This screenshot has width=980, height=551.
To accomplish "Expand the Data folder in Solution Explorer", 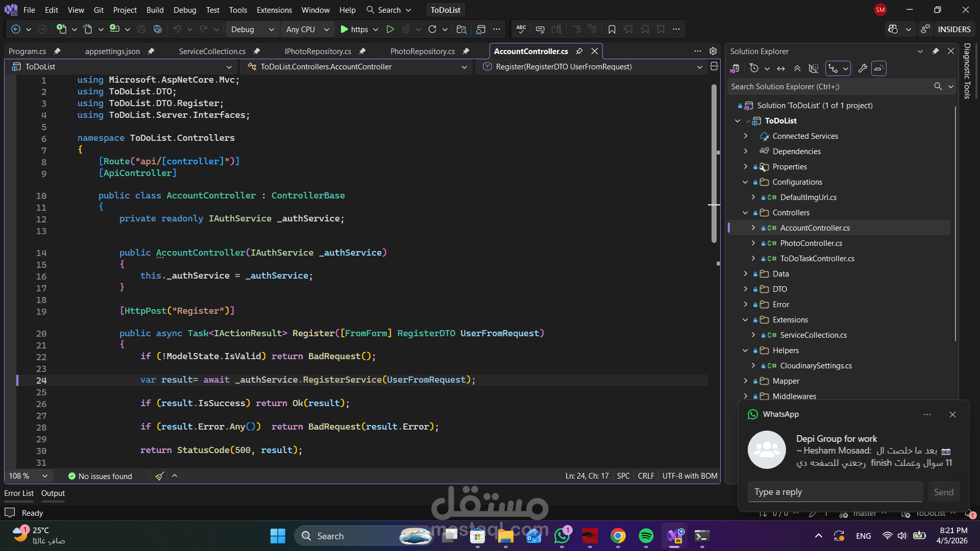I will click(x=745, y=274).
